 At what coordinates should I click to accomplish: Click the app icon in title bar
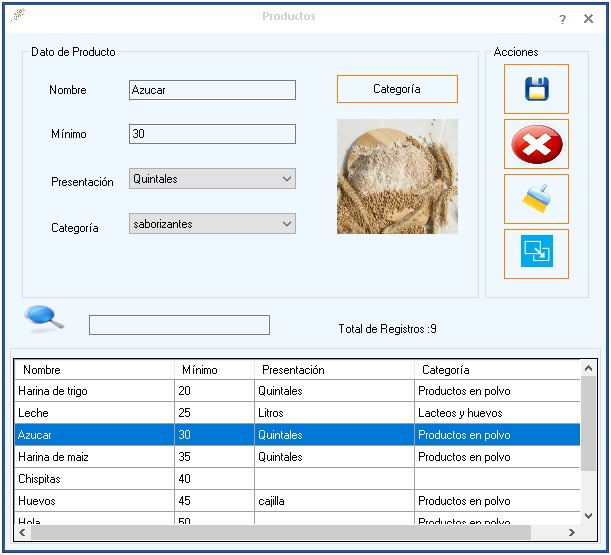17,16
